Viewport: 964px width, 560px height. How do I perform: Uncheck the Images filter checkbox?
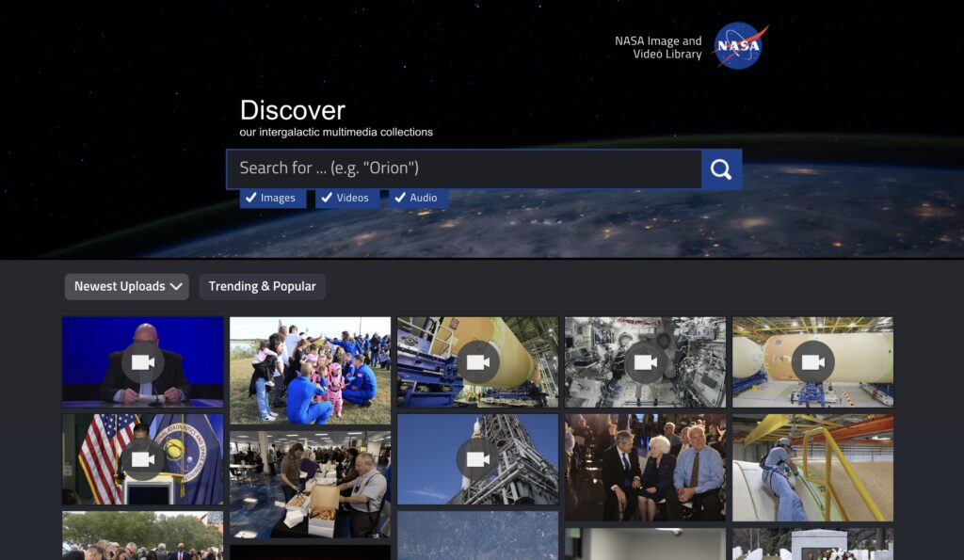pos(251,198)
